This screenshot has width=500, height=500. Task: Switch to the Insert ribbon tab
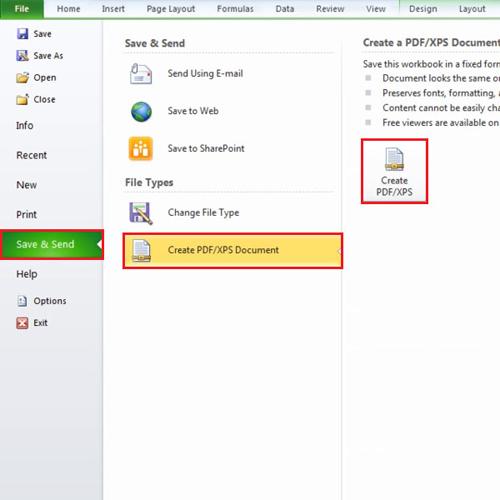coord(113,9)
